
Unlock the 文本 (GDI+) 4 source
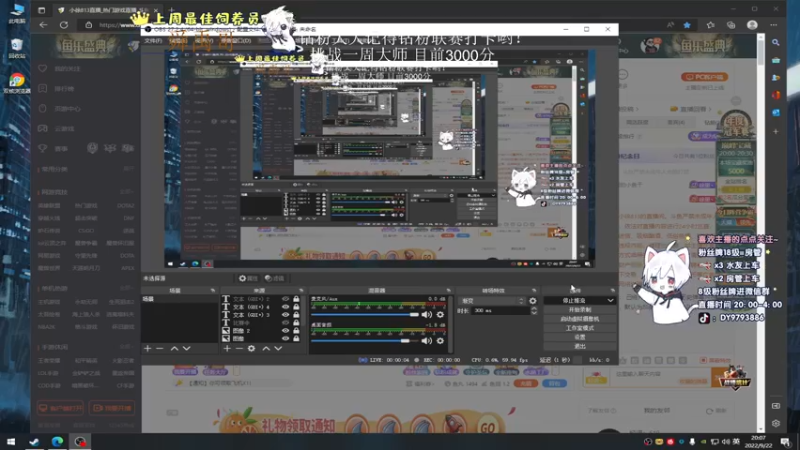296,307
